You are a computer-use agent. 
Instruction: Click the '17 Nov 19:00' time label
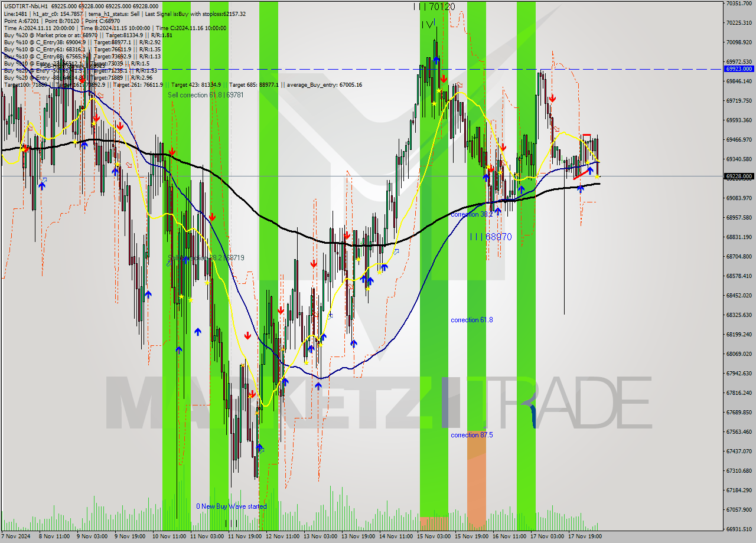pyautogui.click(x=585, y=537)
